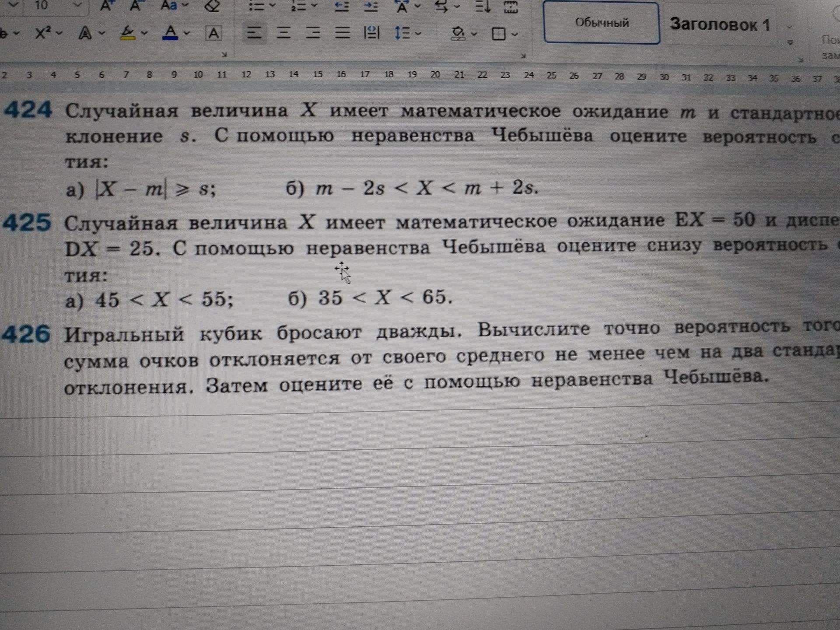The height and width of the screenshot is (630, 840).
Task: Apply the distributed alignment icon
Action: click(x=371, y=33)
